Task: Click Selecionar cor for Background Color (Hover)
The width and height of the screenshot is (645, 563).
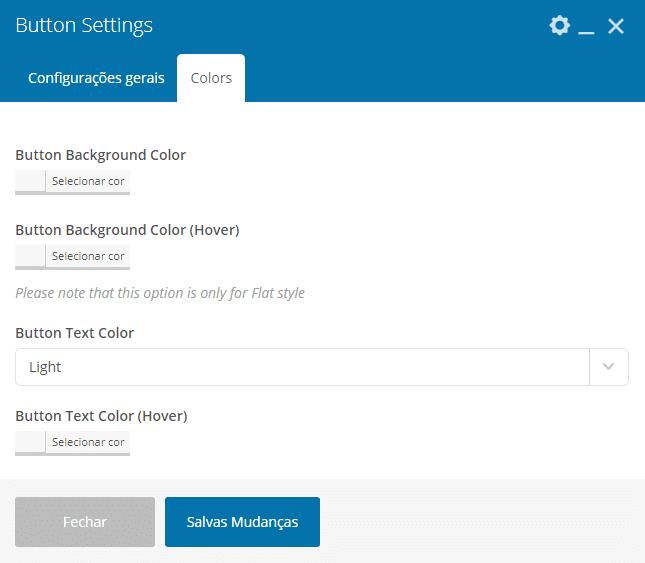Action: click(x=88, y=256)
